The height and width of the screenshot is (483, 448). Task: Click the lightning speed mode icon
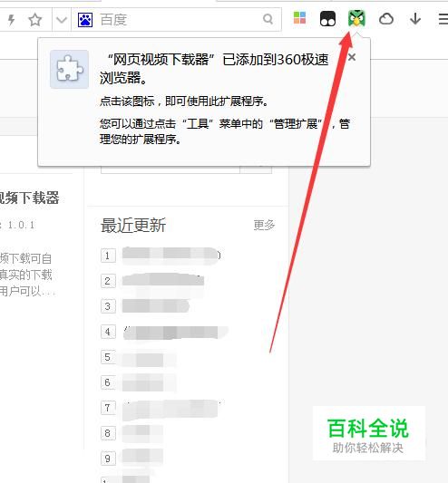[11, 20]
